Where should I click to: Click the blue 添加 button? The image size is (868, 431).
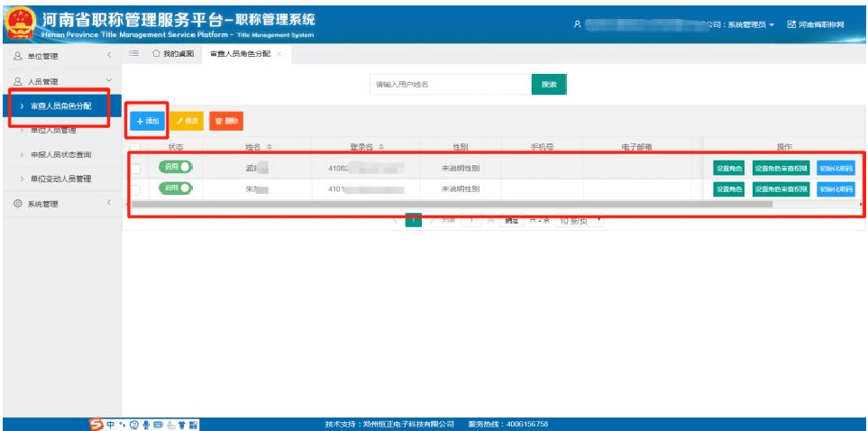pos(148,121)
